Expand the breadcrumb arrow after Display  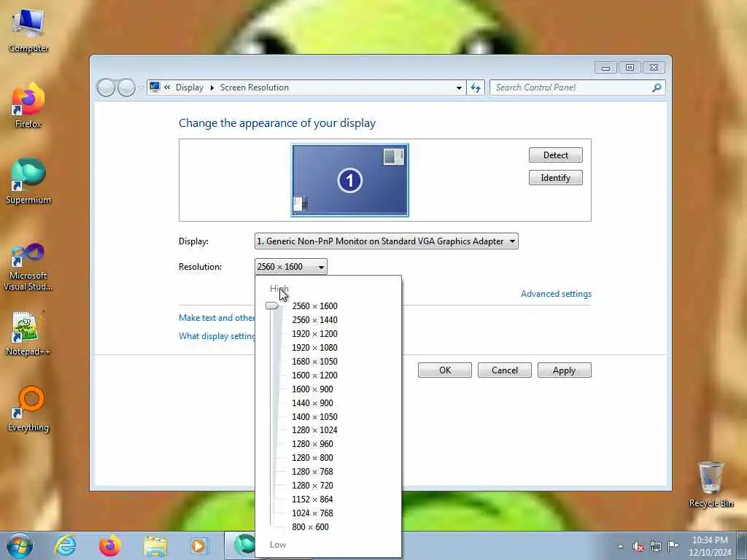tap(212, 87)
